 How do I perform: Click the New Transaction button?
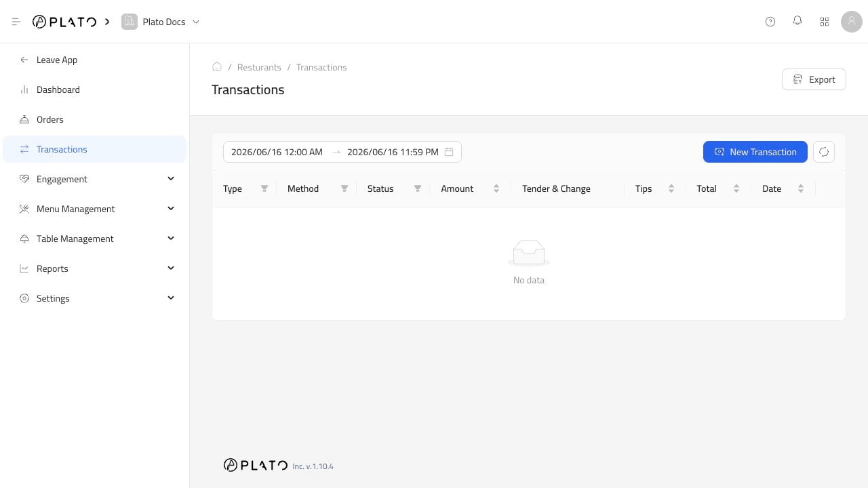(755, 152)
